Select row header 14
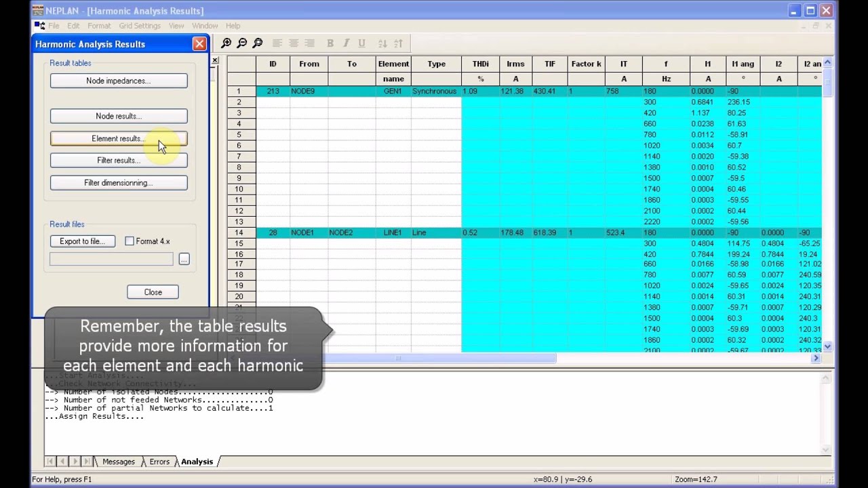 (x=241, y=232)
